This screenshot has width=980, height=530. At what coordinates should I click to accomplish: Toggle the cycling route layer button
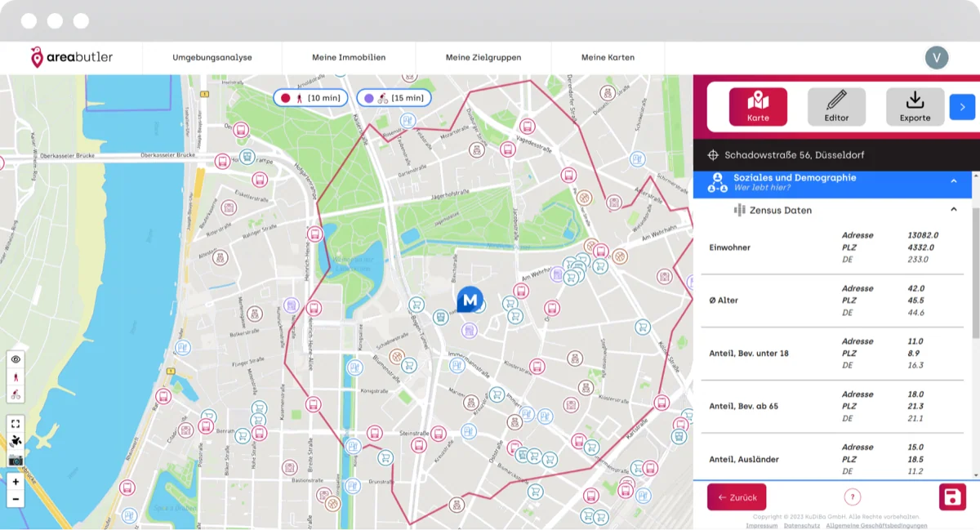[x=16, y=394]
